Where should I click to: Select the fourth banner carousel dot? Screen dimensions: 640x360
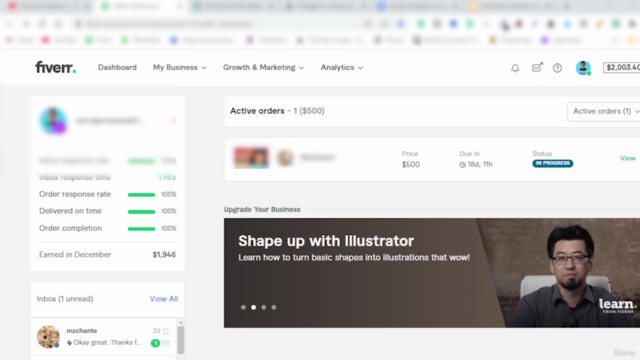(x=274, y=307)
